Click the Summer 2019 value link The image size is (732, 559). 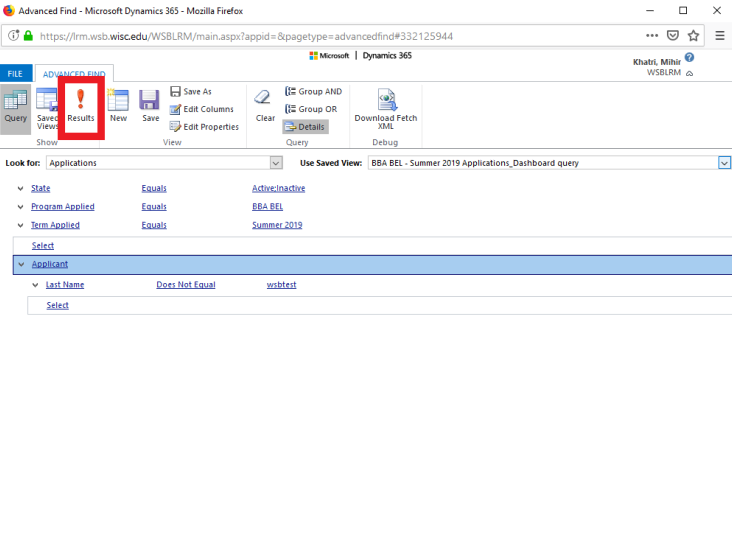point(277,225)
